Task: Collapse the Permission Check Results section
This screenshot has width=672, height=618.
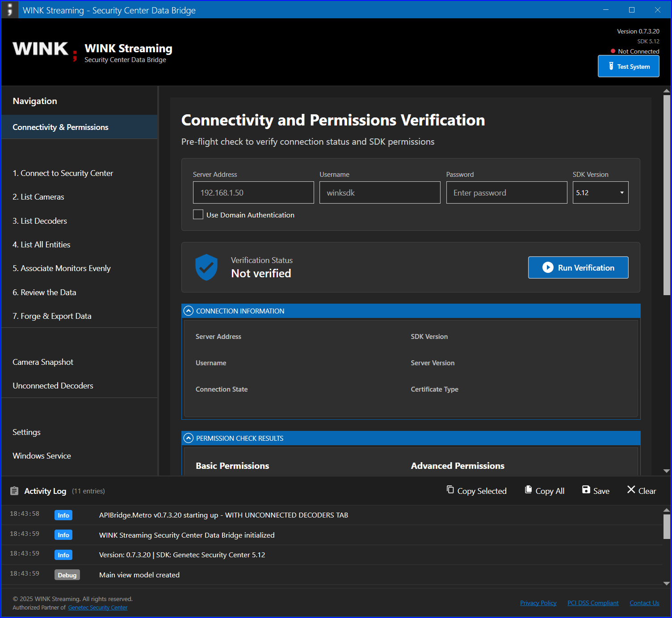Action: pyautogui.click(x=189, y=438)
